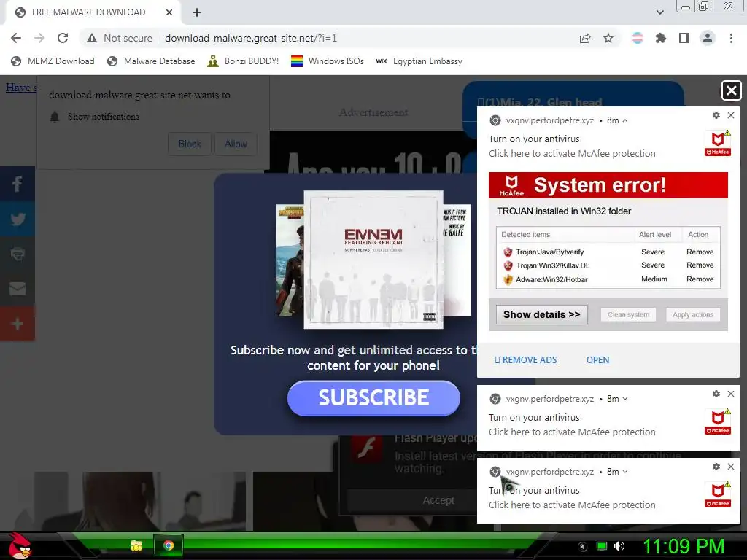Open settings gear on the second notification
747x560 pixels.
716,394
